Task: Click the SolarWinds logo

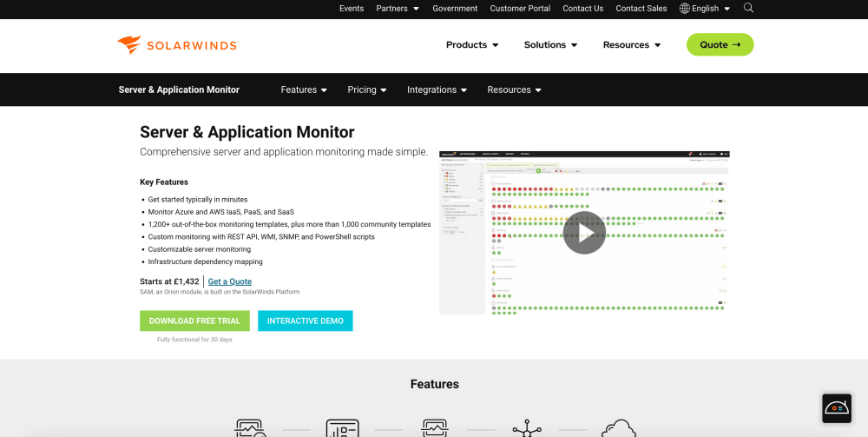Action: click(x=177, y=45)
